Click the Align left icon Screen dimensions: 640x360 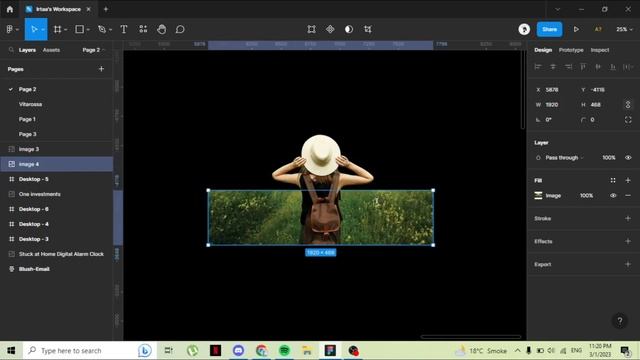pos(538,67)
